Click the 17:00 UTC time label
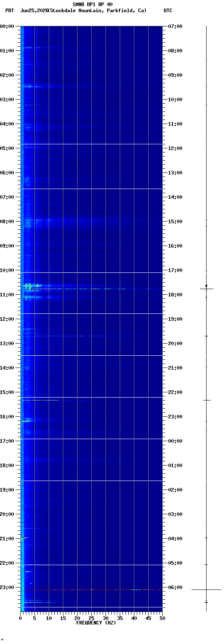This screenshot has height=644, width=224. coord(175,270)
